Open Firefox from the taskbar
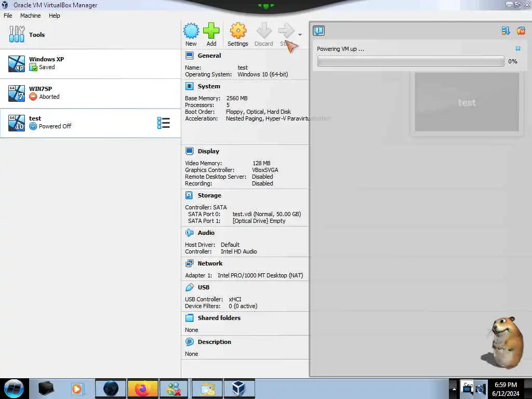 coord(142,389)
